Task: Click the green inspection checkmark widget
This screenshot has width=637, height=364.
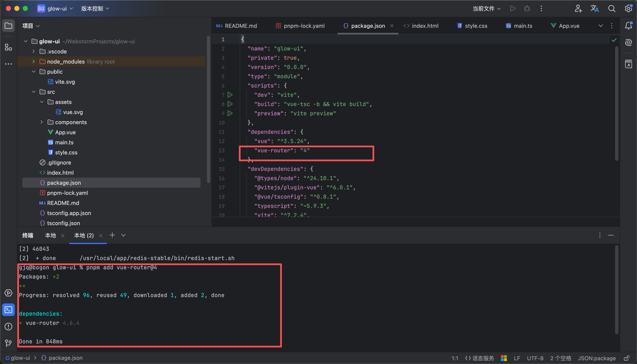Action: pyautogui.click(x=614, y=40)
